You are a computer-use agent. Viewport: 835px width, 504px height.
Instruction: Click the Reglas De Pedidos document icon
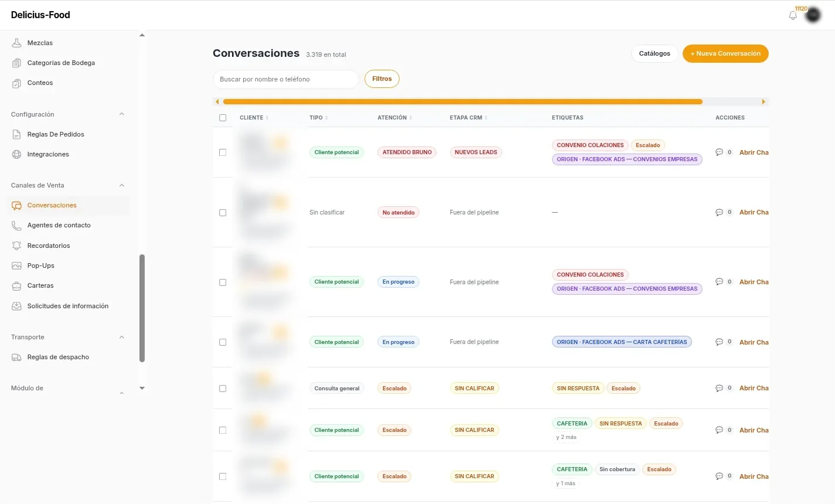pos(16,134)
